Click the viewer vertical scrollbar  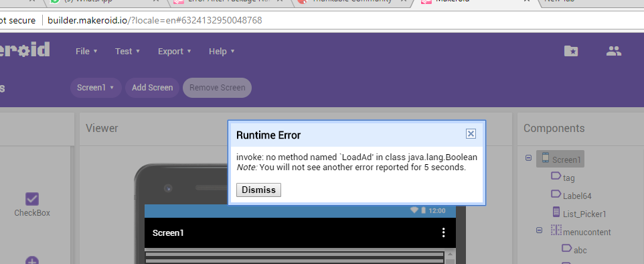point(450,257)
